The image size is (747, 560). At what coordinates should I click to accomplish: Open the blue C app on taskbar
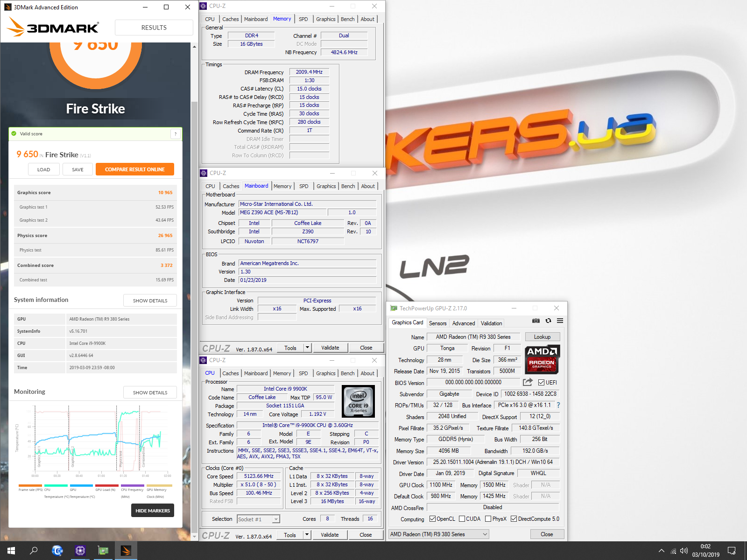coord(57,551)
